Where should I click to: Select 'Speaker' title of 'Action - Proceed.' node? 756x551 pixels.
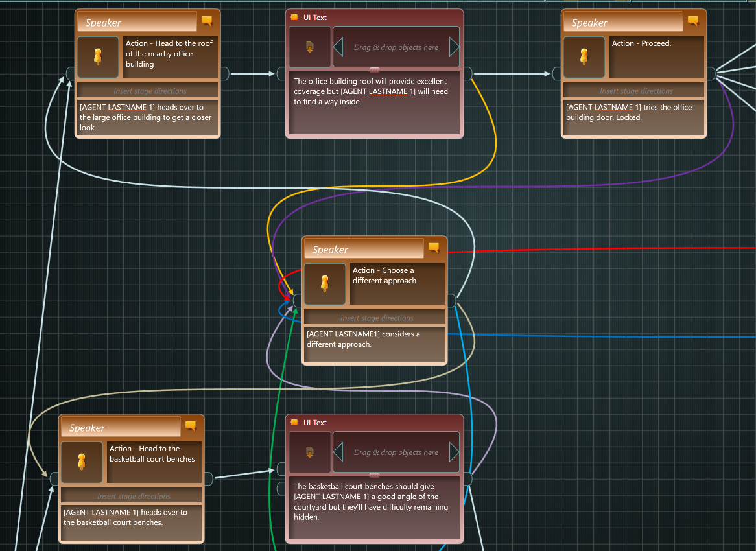tap(589, 23)
